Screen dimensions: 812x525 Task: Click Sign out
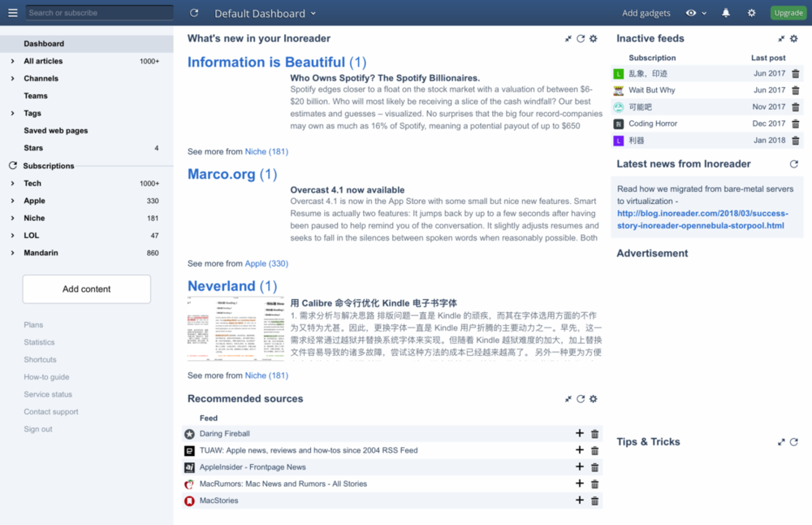(38, 429)
